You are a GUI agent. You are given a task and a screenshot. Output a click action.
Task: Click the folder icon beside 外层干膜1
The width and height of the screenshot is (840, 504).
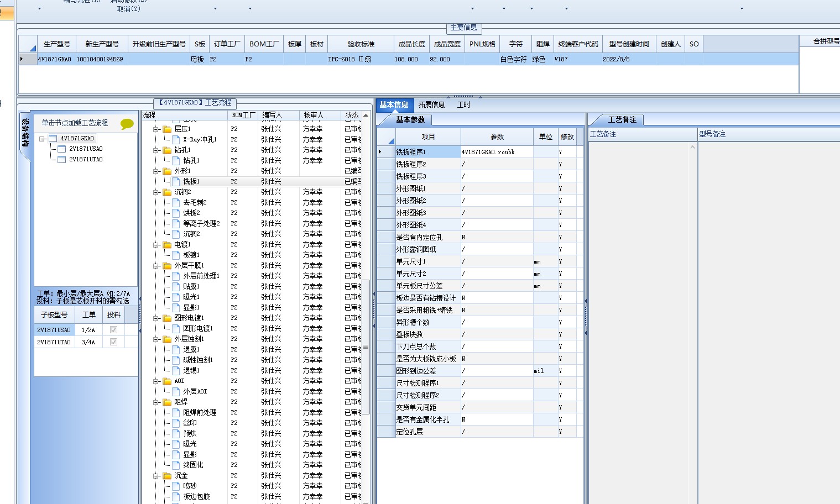coord(167,265)
